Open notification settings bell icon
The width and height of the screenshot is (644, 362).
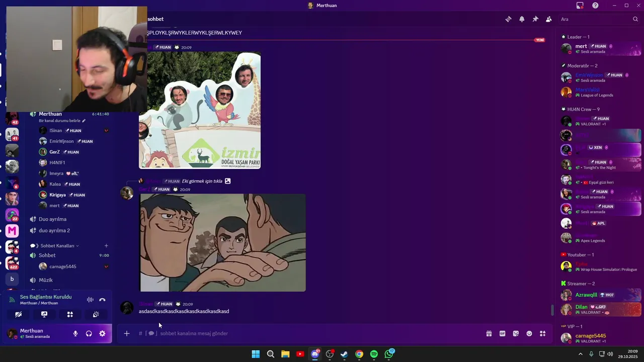point(522,19)
